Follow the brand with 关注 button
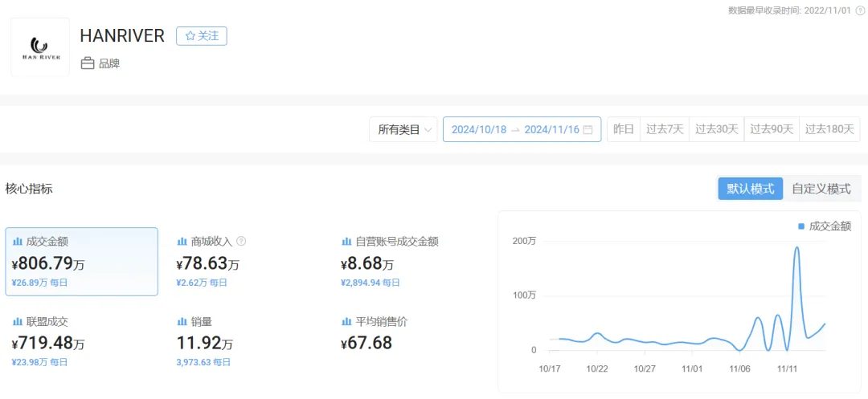868x399 pixels. [202, 36]
